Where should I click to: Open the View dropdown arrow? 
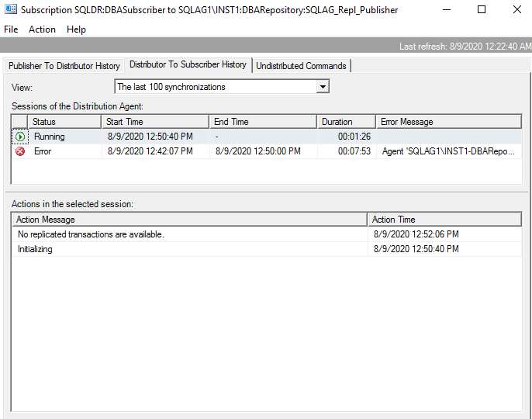(323, 87)
